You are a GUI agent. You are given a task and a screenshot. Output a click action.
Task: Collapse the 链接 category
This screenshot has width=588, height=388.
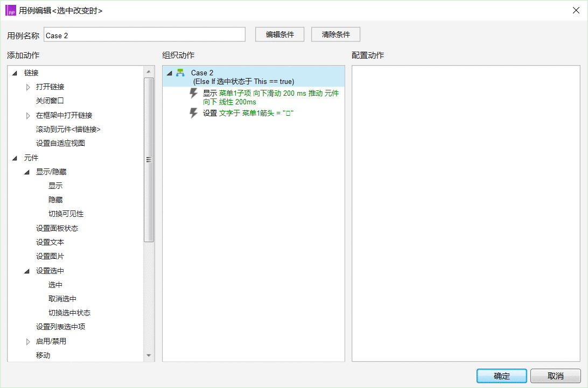[x=15, y=73]
